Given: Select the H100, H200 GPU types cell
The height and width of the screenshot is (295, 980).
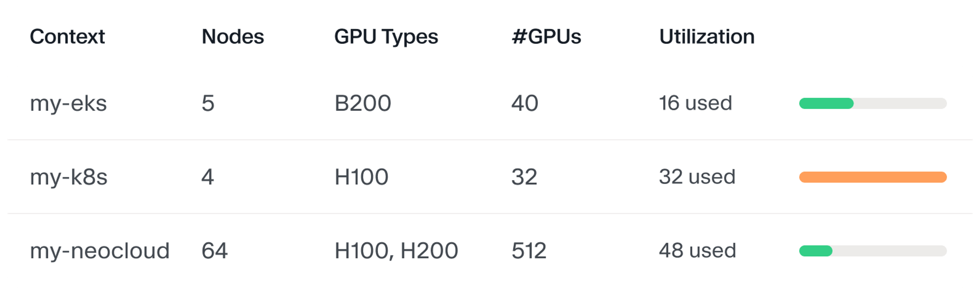Looking at the screenshot, I should coord(396,251).
